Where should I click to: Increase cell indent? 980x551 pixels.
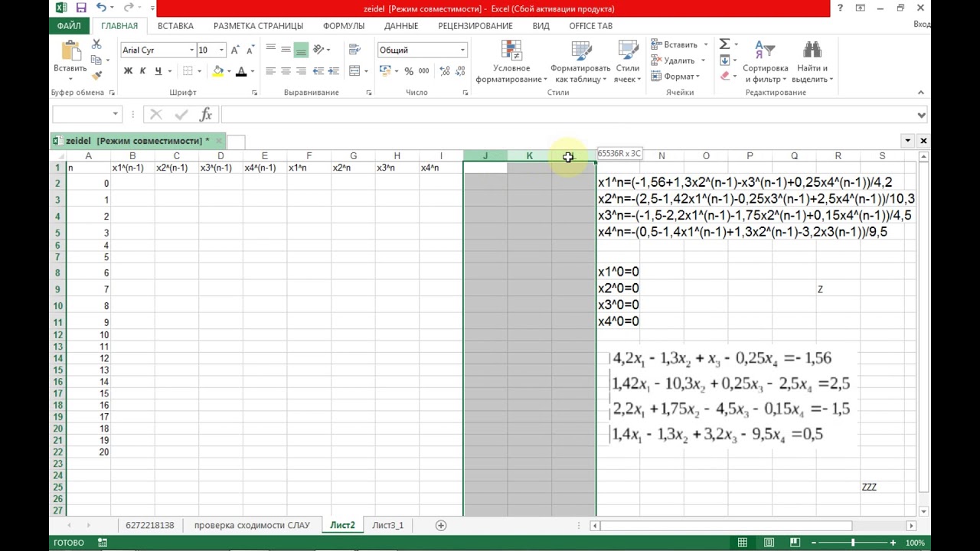tap(333, 71)
